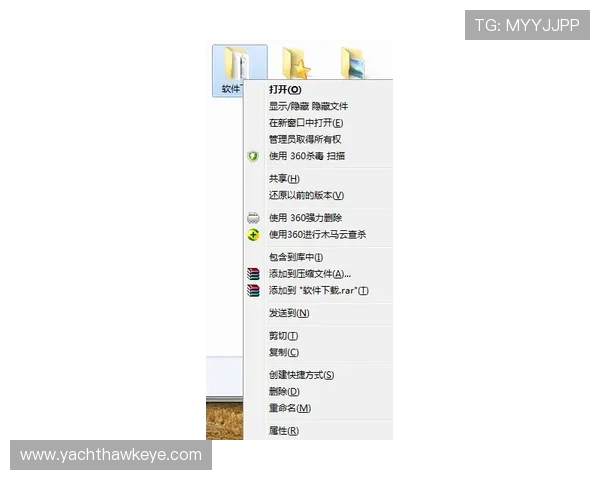The image size is (600, 480).
Task: Click the 360 trojan cloud scan icon
Action: click(x=253, y=235)
